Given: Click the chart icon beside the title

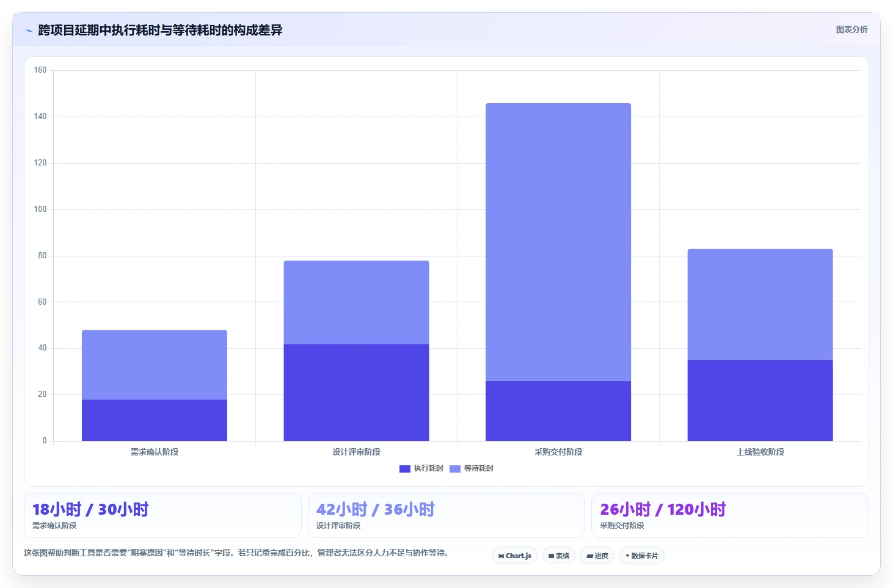Looking at the screenshot, I should click(x=29, y=31).
